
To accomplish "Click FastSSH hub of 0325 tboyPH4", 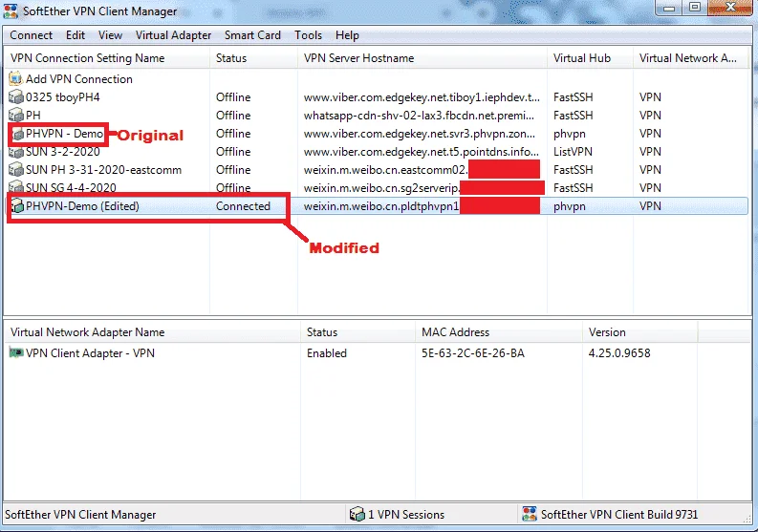I will [x=574, y=97].
